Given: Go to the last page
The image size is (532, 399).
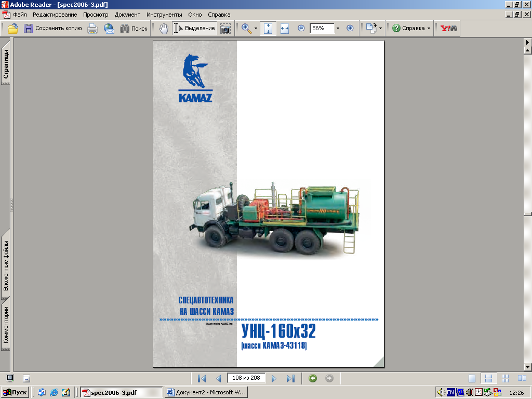Looking at the screenshot, I should pos(290,378).
